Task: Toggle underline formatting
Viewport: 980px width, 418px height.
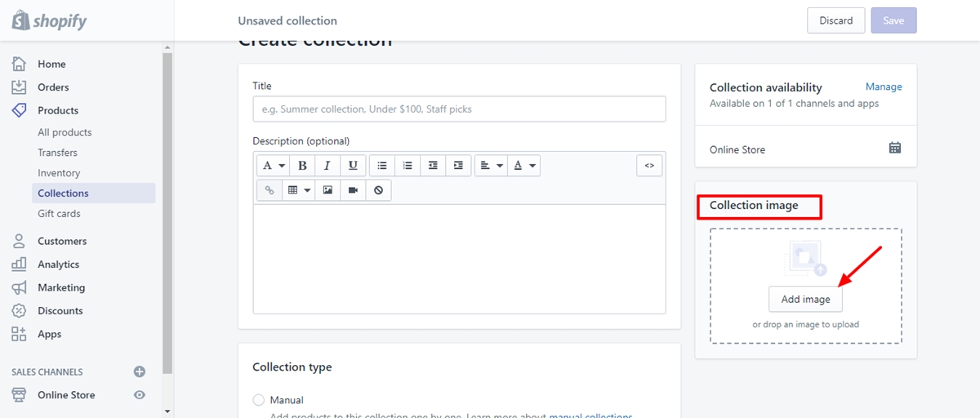Action: (x=353, y=166)
